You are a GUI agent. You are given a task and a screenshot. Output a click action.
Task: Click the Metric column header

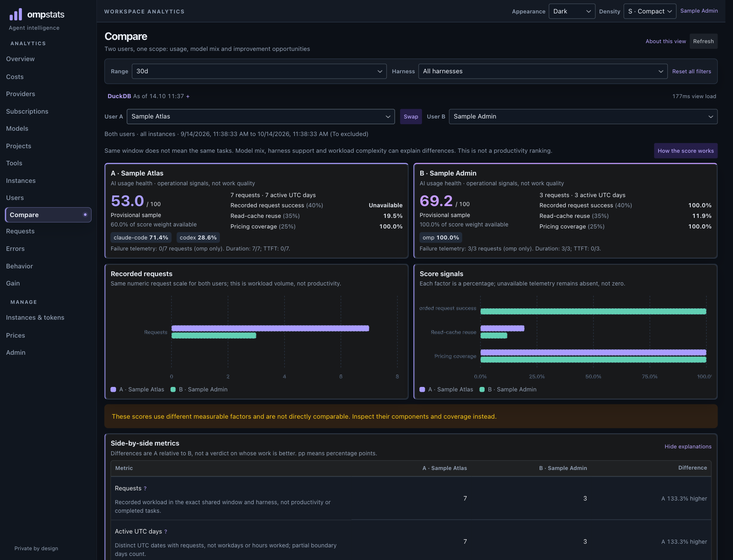click(124, 468)
